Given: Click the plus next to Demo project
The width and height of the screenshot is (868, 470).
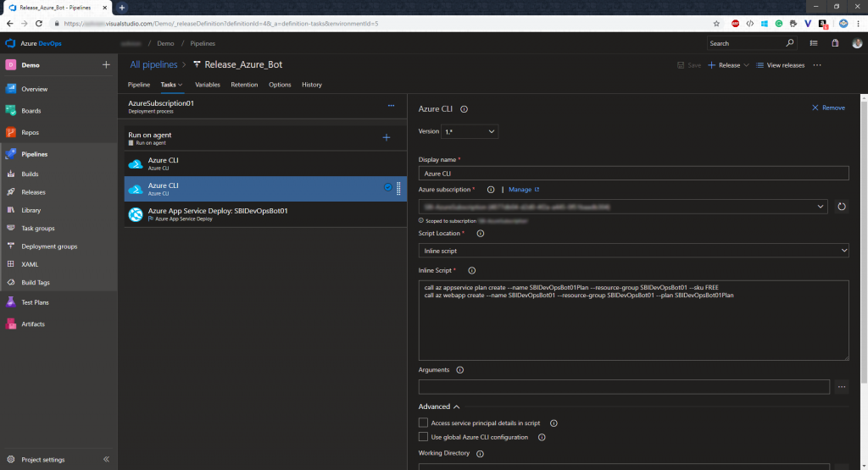Looking at the screenshot, I should [106, 64].
